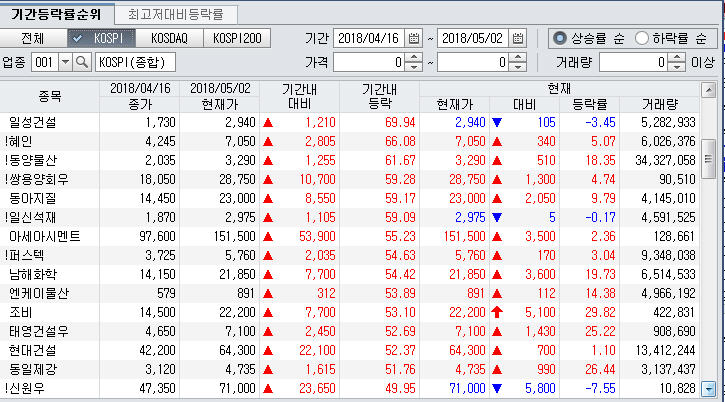725x402 pixels.
Task: Select stock row 동일제강
Action: [350, 369]
